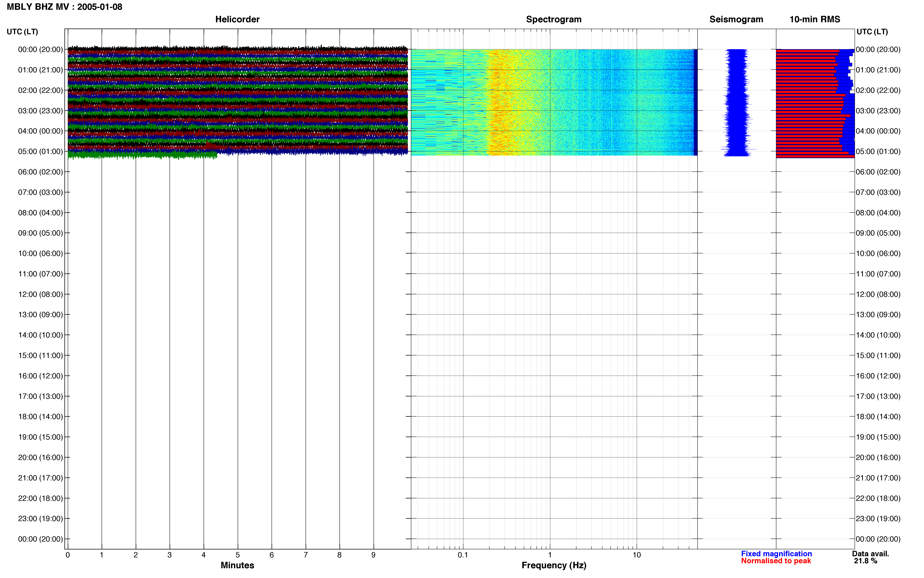Click the 'Normalised to peak' legend text

pyautogui.click(x=776, y=561)
